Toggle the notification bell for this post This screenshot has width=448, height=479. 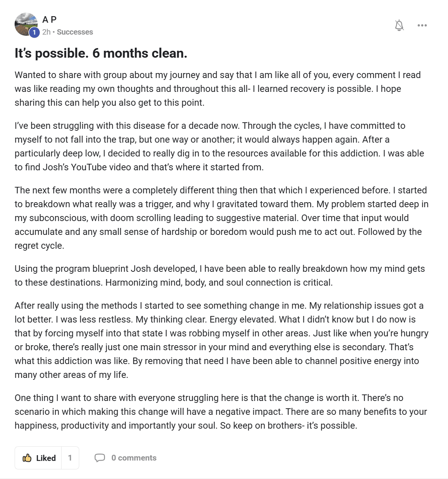pyautogui.click(x=399, y=25)
